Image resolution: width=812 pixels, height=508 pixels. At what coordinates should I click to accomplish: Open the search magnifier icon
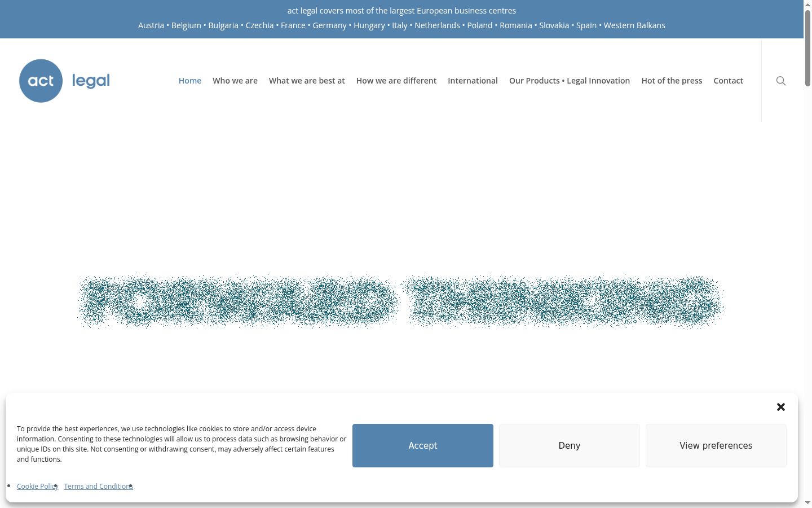[x=781, y=81]
